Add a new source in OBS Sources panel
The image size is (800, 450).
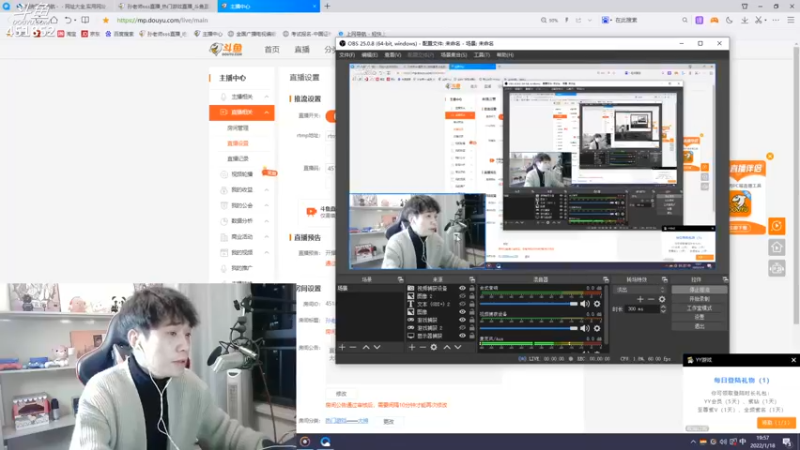click(412, 347)
